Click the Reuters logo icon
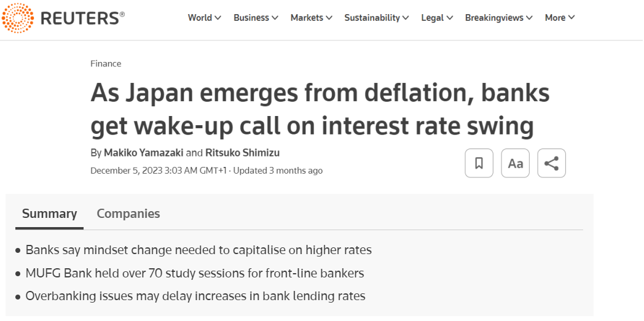This screenshot has height=321, width=644. 18,18
